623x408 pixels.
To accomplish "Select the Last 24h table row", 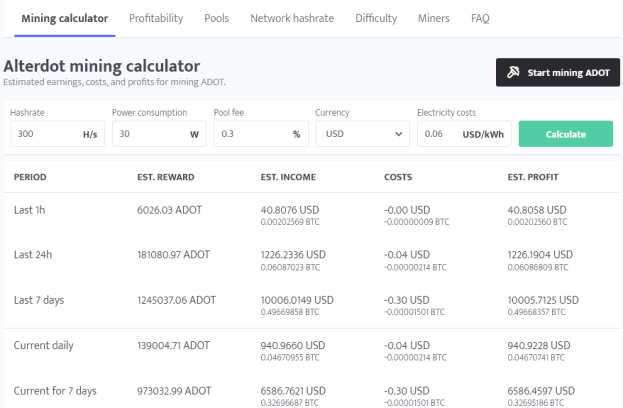I will (x=312, y=260).
